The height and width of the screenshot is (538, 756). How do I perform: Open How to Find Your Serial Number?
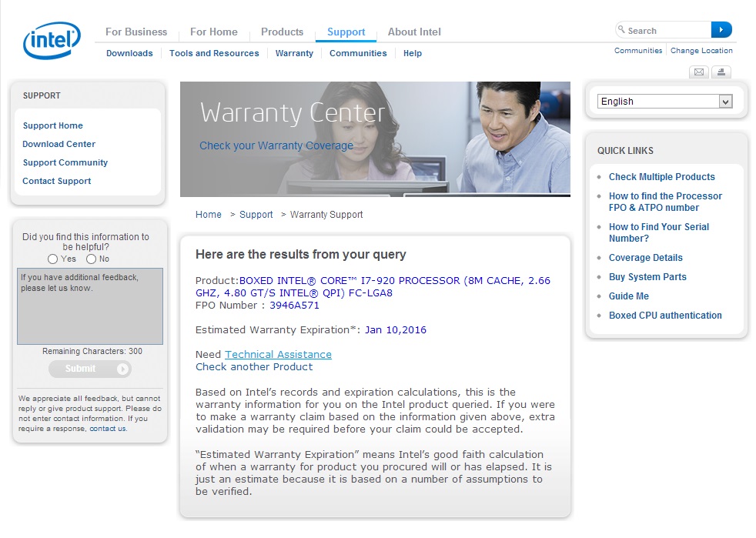pos(658,233)
